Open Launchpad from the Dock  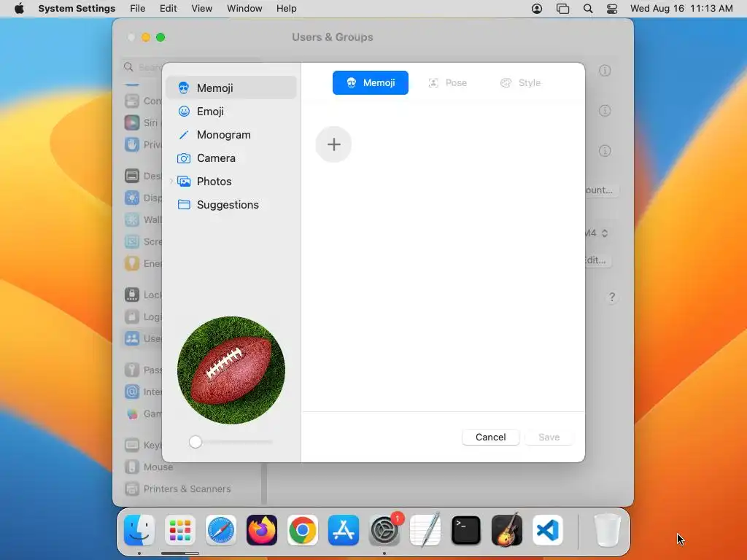180,530
